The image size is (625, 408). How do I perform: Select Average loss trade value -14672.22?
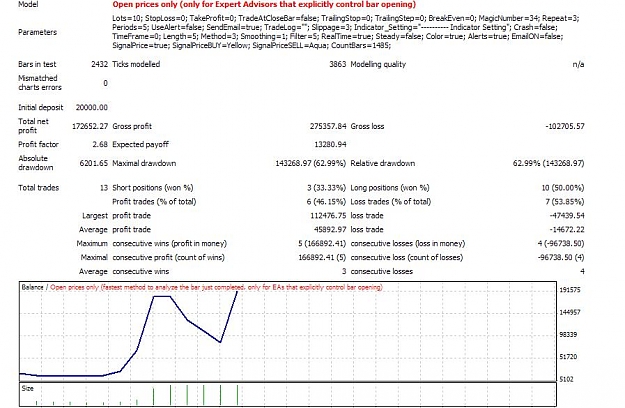point(567,230)
